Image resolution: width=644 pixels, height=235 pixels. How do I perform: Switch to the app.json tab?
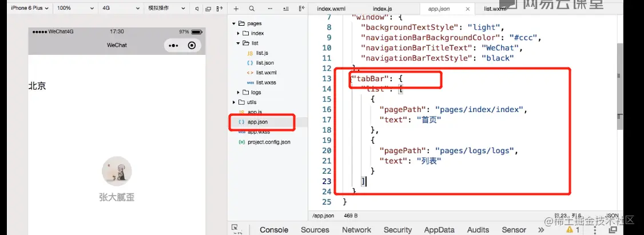(439, 9)
